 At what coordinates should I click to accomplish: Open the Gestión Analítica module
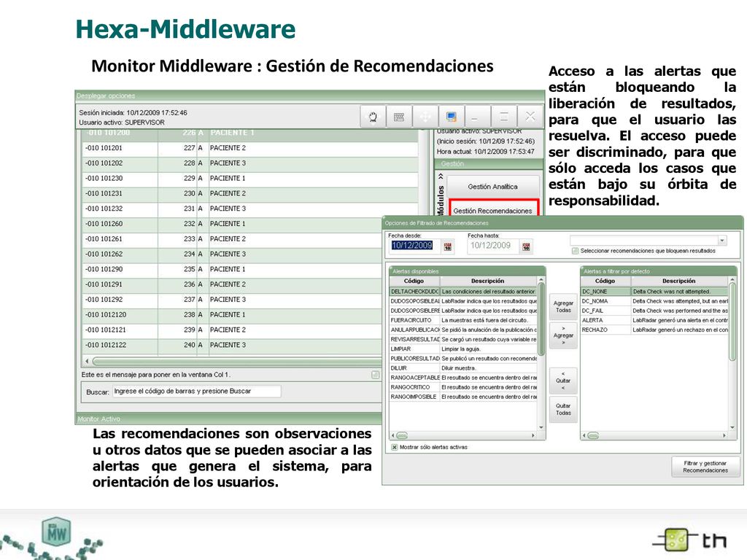pyautogui.click(x=492, y=187)
